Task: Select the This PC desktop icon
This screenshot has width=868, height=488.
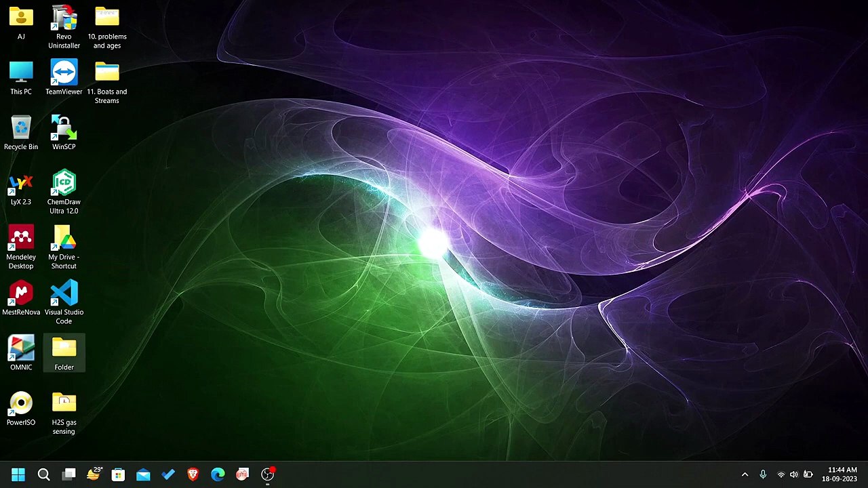Action: pos(21,78)
